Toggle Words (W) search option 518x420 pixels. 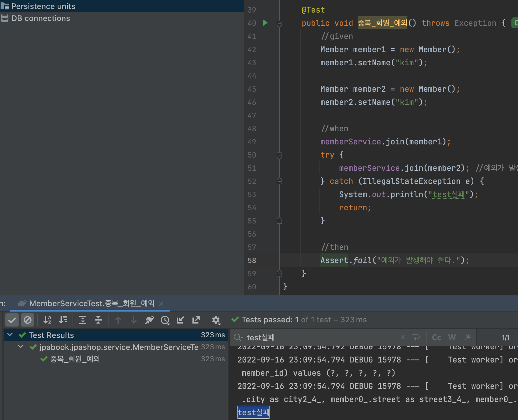tap(452, 338)
